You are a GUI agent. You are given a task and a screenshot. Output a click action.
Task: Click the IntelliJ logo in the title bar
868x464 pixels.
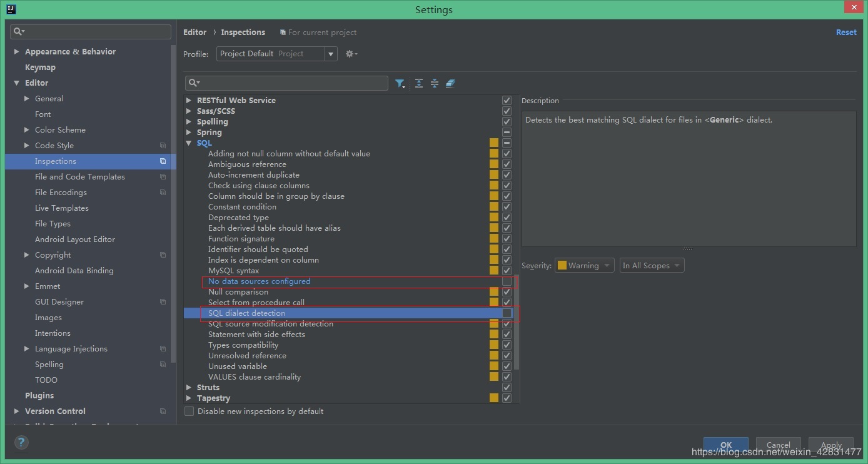[x=11, y=9]
